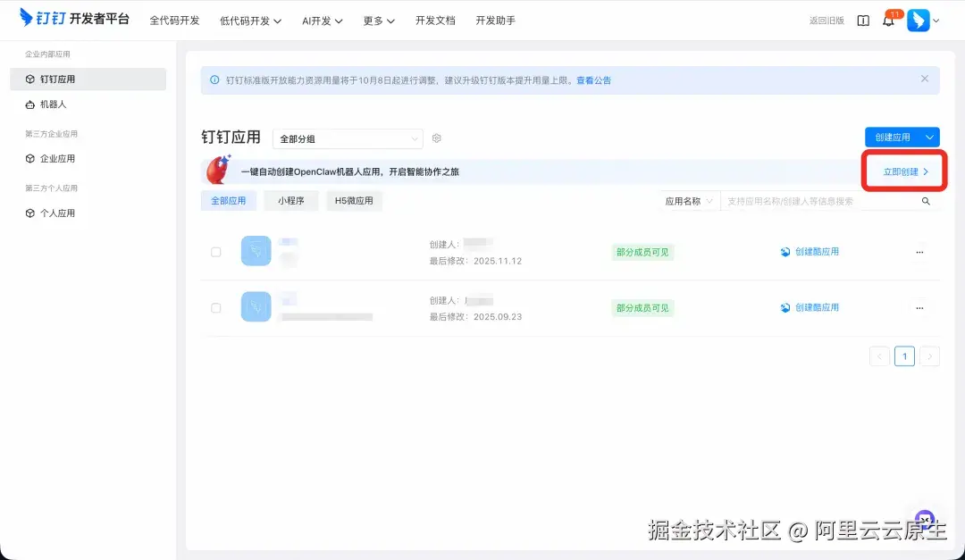Open the 开发文档 menu item

coord(435,21)
